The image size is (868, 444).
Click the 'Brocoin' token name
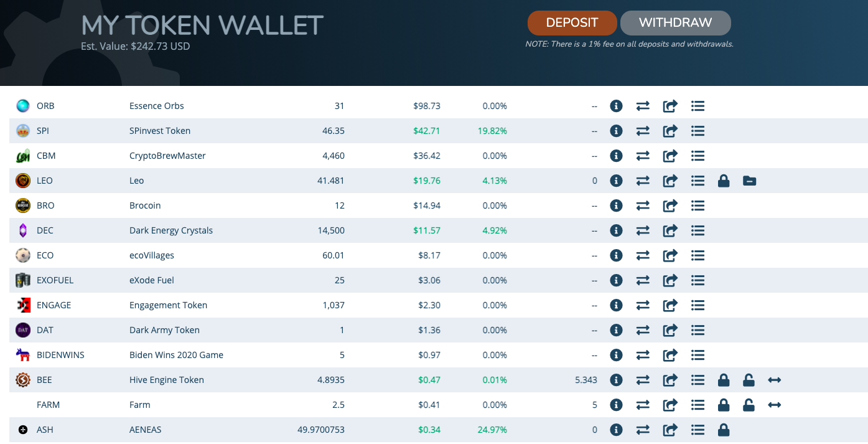point(145,205)
